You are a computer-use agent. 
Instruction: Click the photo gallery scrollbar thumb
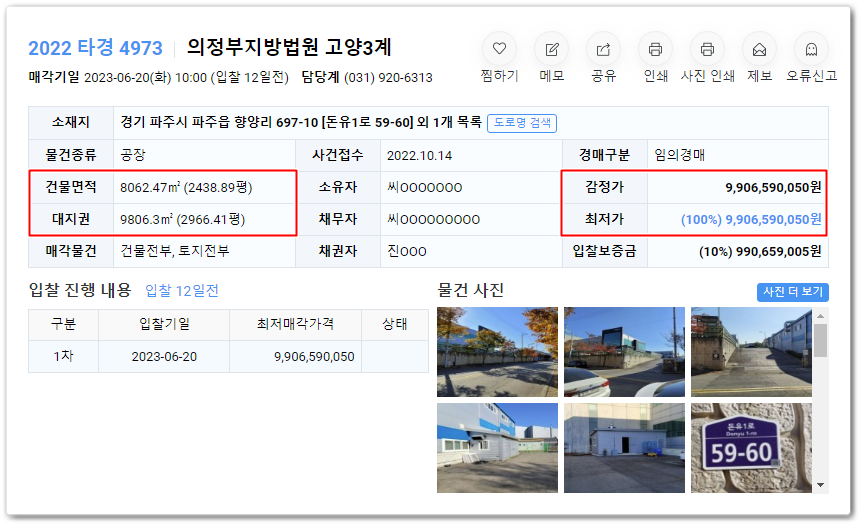click(820, 341)
